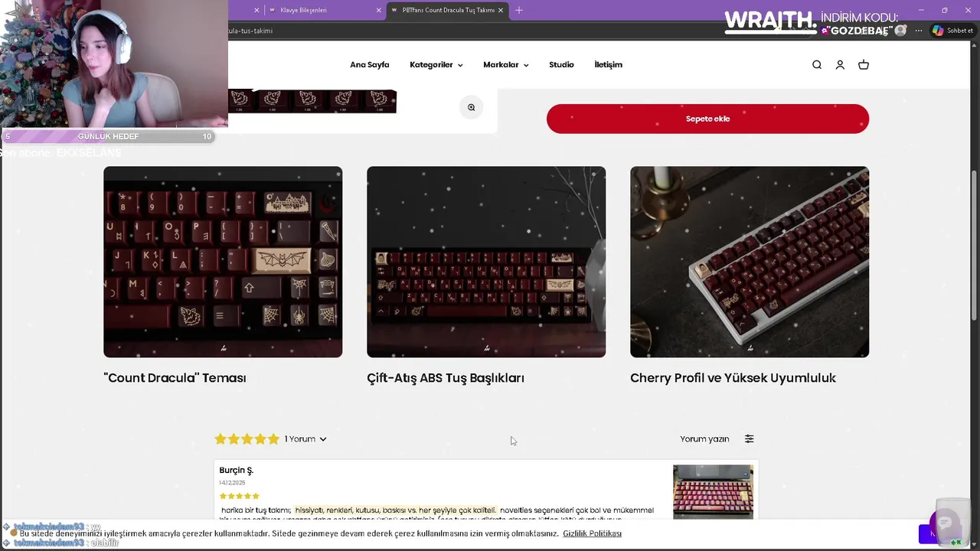980x551 pixels.
Task: Zoom the product image with magnifier icon
Action: pos(472,107)
